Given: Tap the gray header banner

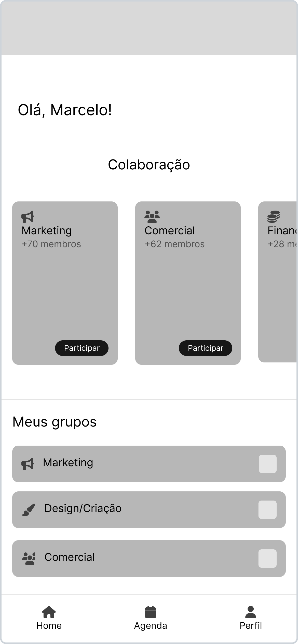Looking at the screenshot, I should click(149, 28).
